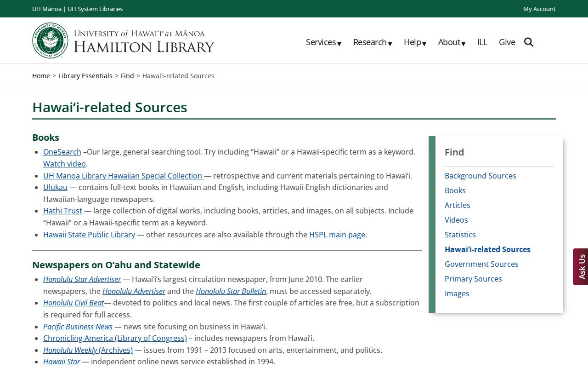588x368 pixels.
Task: Visit the Ulukau link
Action: 55,187
